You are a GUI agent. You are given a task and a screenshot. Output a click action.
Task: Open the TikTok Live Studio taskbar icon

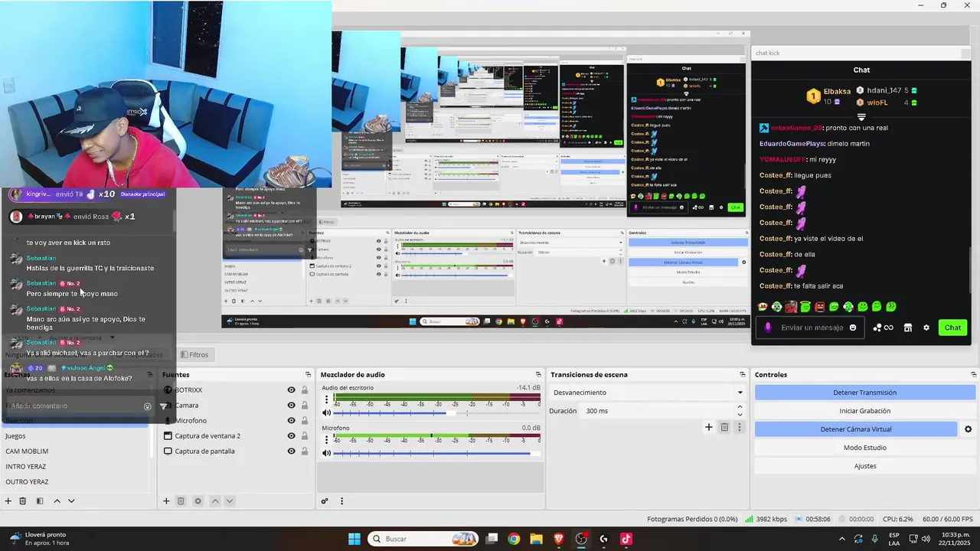coord(626,539)
